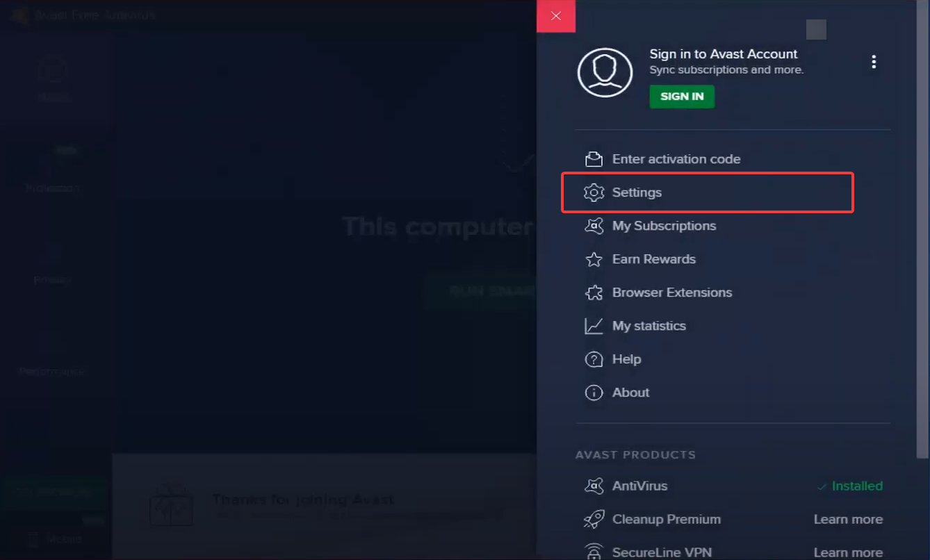The width and height of the screenshot is (930, 560).
Task: Click the info icon for About
Action: tap(594, 393)
